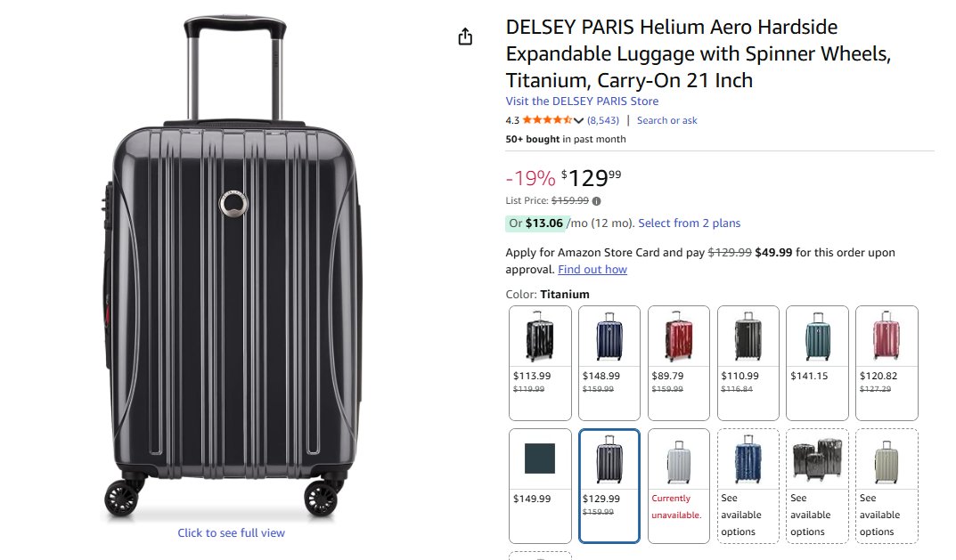Screen dimensions: 956x560
Task: Choose the teal suitcase at $141.15
Action: 817,363
